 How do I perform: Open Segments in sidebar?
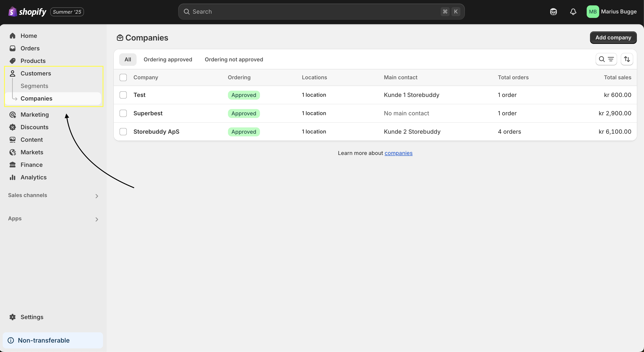coord(34,86)
